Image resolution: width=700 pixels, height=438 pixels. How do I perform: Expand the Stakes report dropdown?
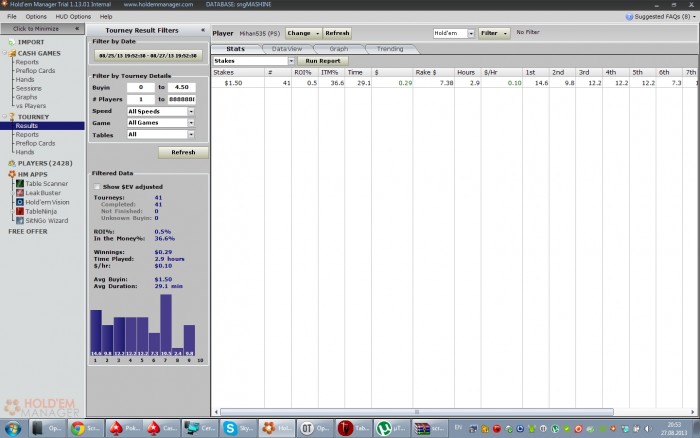291,61
